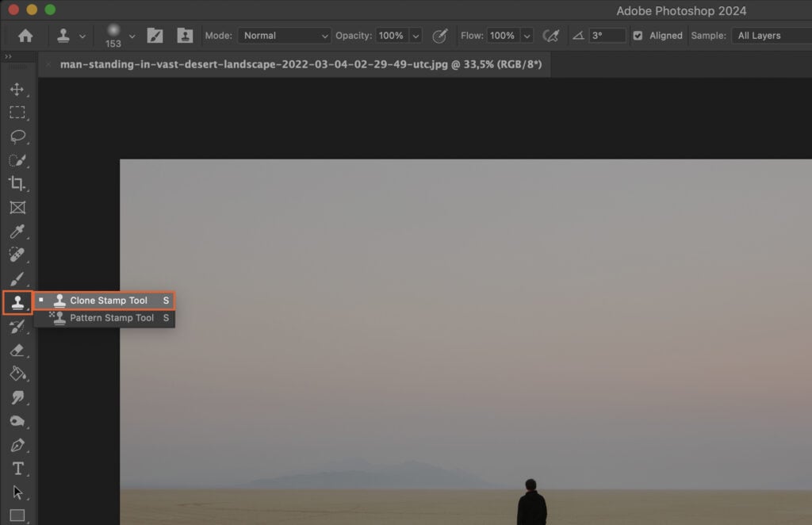Screen dimensions: 812x525
Task: Select the Rectangular Marquee tool
Action: click(x=17, y=113)
